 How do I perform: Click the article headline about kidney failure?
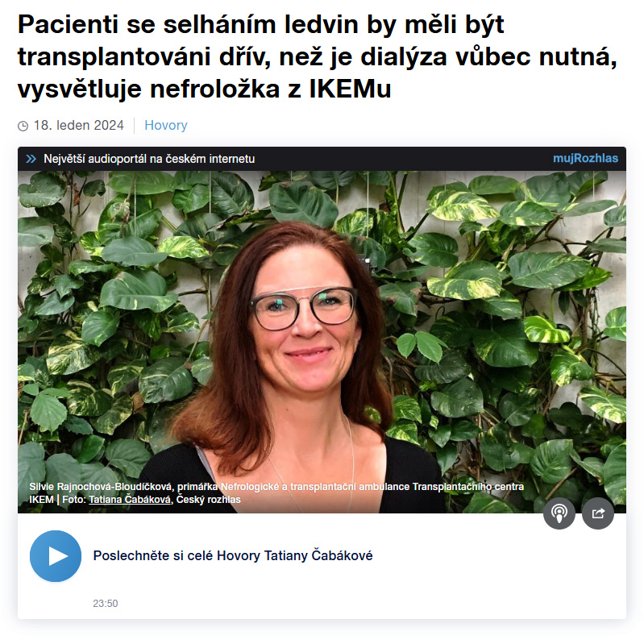(317, 56)
